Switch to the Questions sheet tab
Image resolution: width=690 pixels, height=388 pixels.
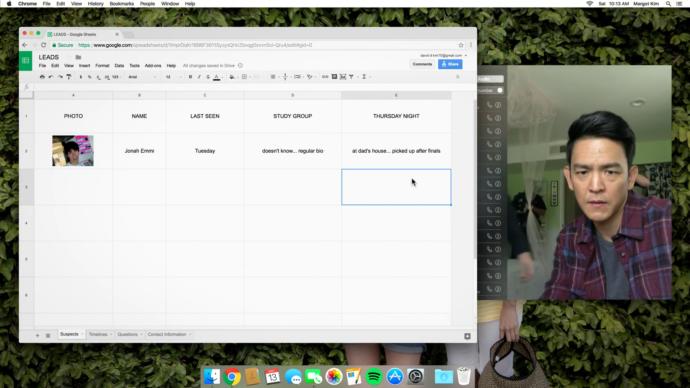(129, 334)
